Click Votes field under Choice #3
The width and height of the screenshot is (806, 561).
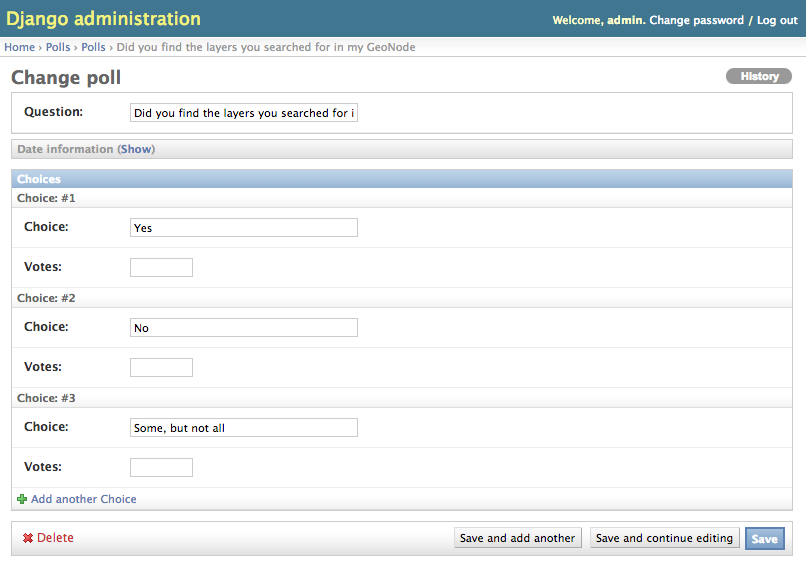pyautogui.click(x=161, y=467)
